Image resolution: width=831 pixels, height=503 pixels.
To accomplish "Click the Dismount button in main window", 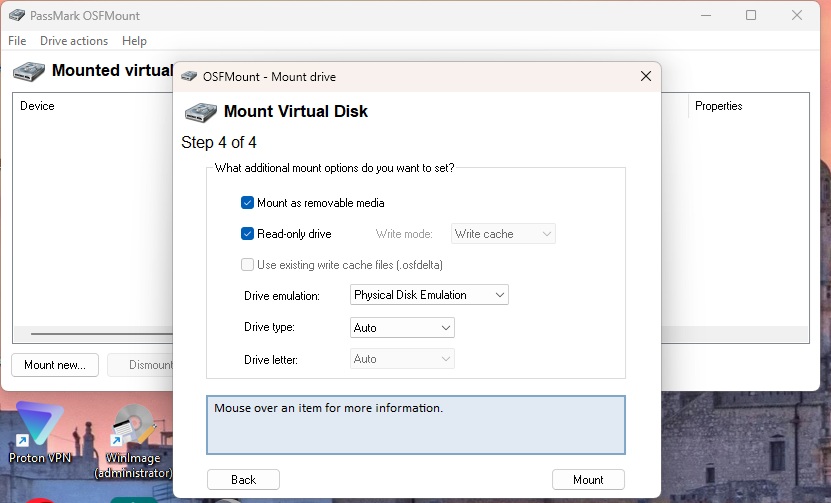I will click(x=140, y=365).
